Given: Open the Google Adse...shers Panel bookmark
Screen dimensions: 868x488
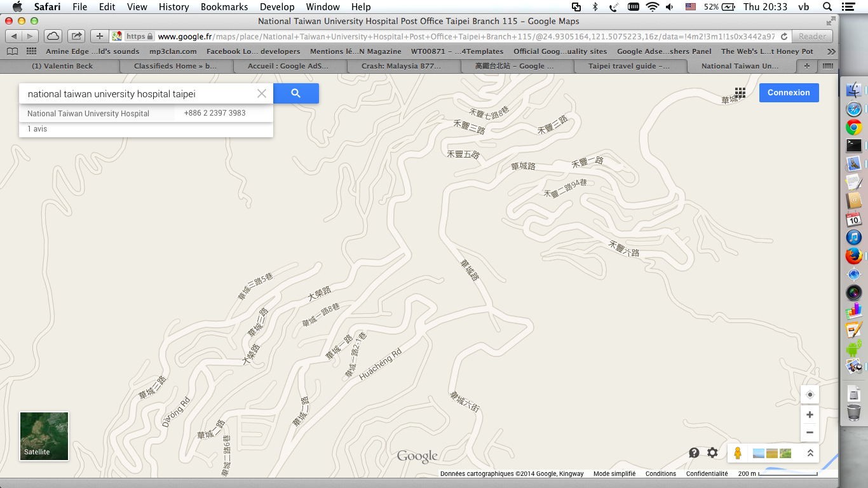Looking at the screenshot, I should 664,51.
